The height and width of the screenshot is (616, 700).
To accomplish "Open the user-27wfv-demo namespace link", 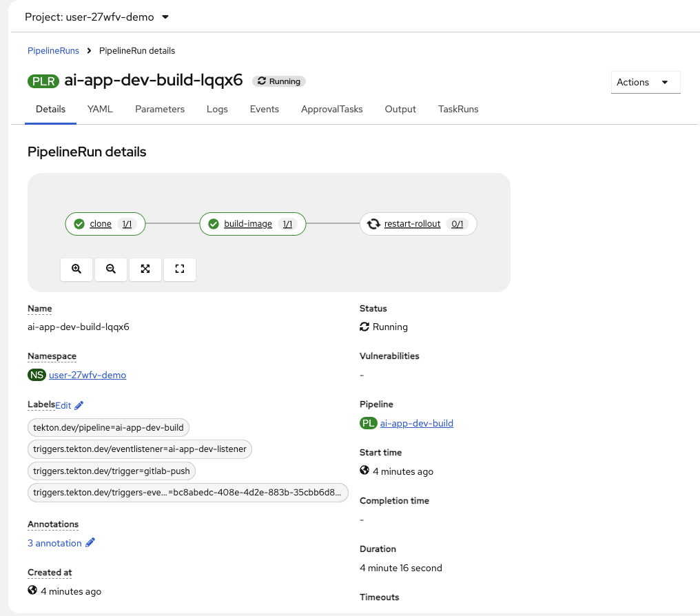I will click(x=87, y=375).
